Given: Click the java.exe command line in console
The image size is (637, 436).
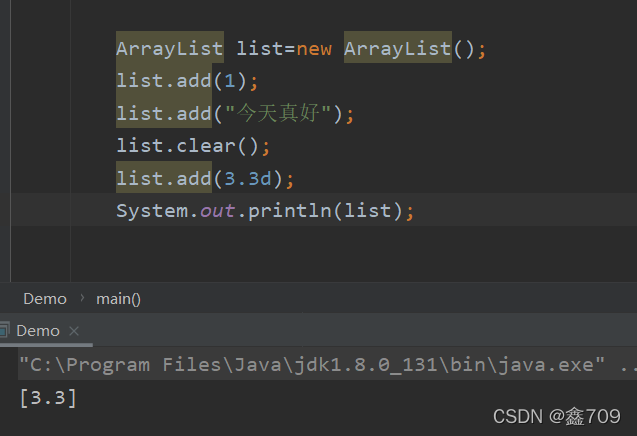Looking at the screenshot, I should click(328, 364).
